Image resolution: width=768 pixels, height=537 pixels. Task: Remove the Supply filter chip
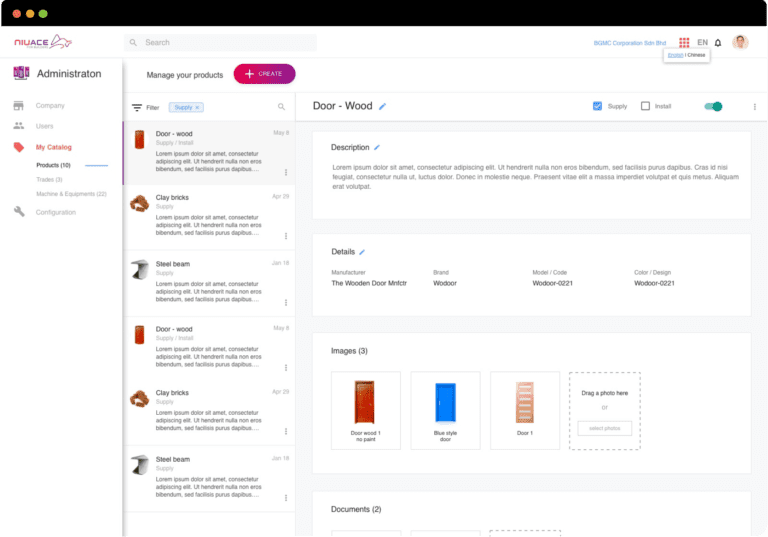pos(197,107)
